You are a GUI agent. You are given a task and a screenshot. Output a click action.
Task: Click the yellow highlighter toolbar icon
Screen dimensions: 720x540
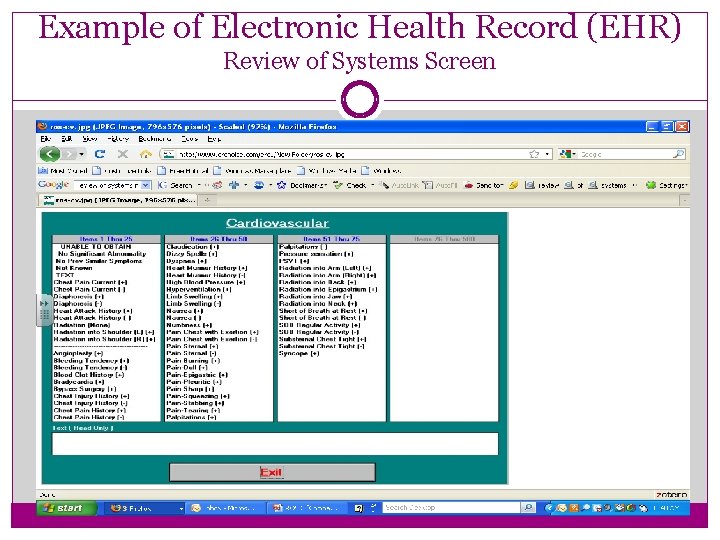point(514,185)
